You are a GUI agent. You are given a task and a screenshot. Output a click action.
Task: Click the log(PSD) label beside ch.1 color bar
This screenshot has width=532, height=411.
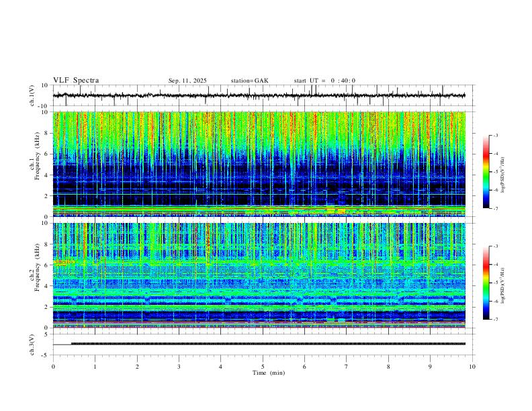pyautogui.click(x=503, y=175)
